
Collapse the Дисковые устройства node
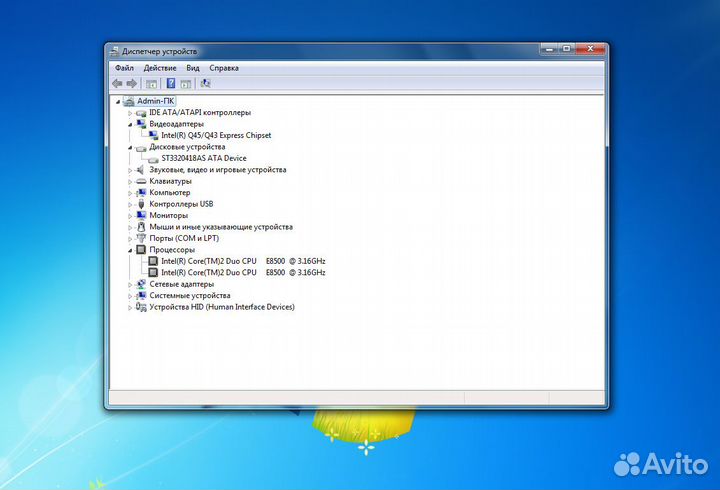point(130,147)
